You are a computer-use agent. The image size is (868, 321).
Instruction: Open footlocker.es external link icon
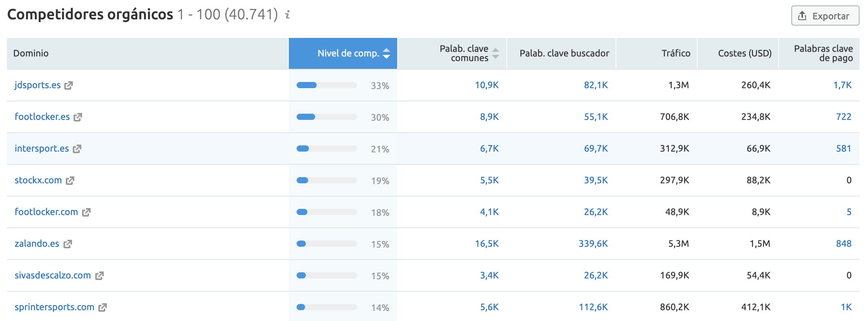click(78, 117)
